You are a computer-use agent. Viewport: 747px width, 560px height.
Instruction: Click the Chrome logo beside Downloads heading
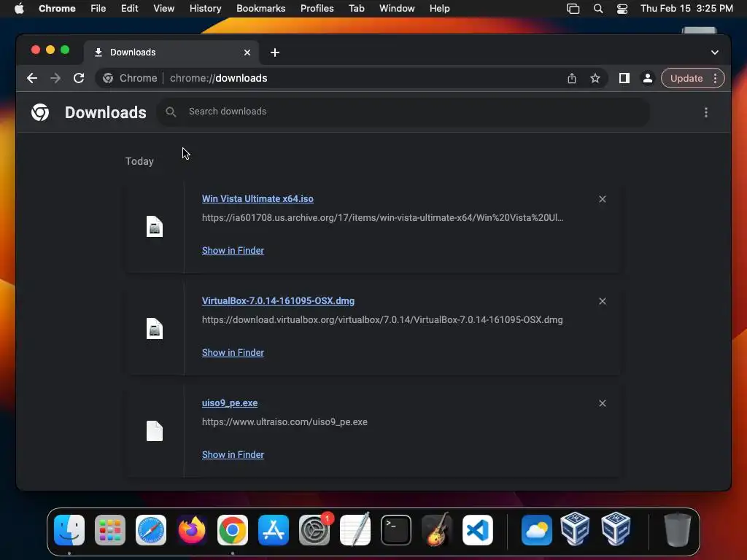[40, 112]
